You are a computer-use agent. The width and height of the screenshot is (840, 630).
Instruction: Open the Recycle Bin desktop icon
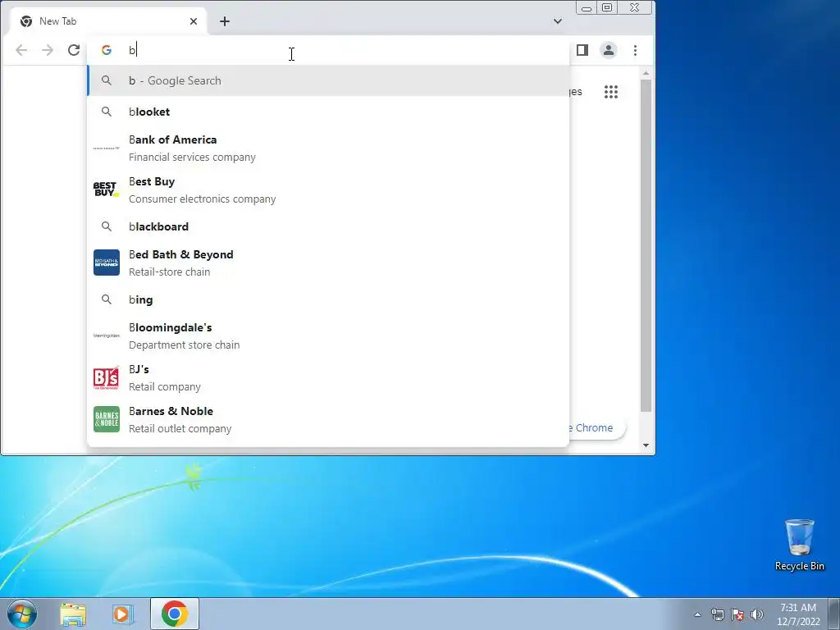pos(799,545)
